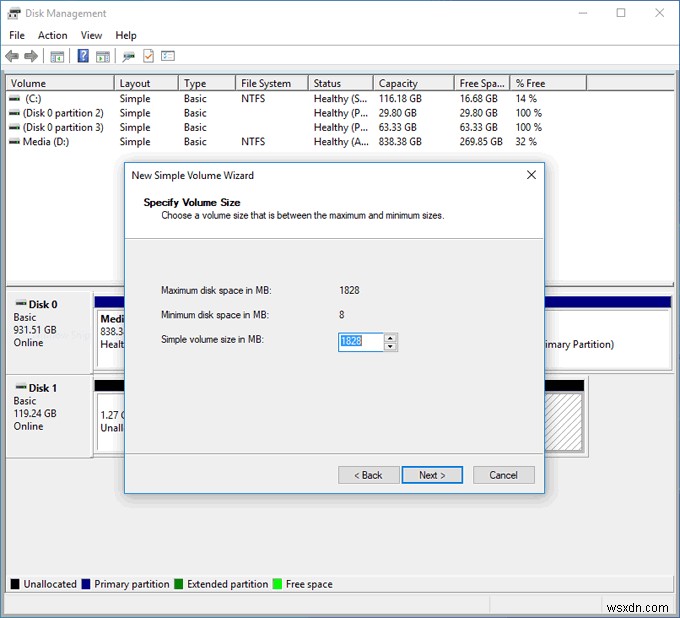Image resolution: width=680 pixels, height=618 pixels.
Task: Decrease volume size with down spinner arrow
Action: (x=390, y=346)
